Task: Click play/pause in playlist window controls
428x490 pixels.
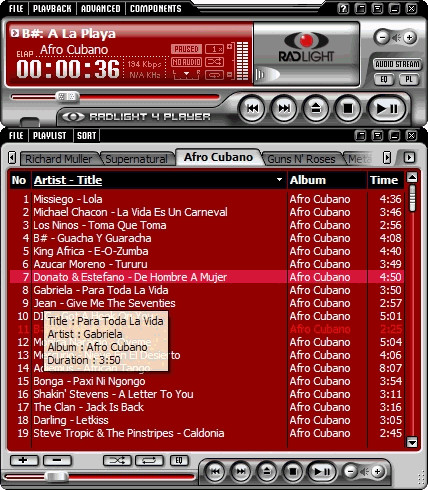Action: 322,471
